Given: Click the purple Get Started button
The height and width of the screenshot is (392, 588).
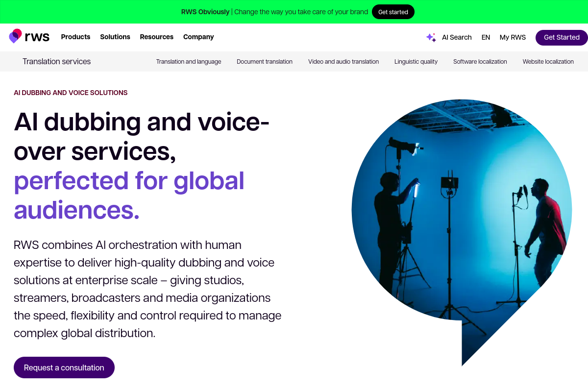Looking at the screenshot, I should click(562, 37).
